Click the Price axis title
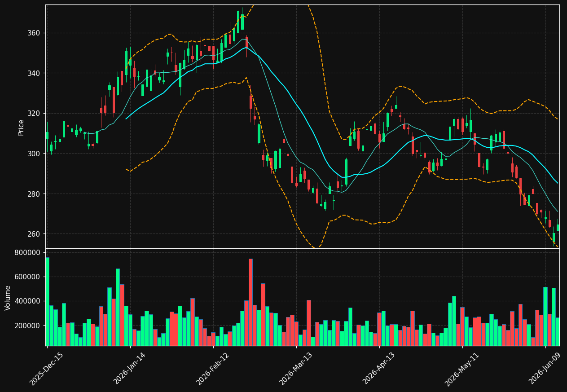The width and height of the screenshot is (567, 392). pos(21,127)
